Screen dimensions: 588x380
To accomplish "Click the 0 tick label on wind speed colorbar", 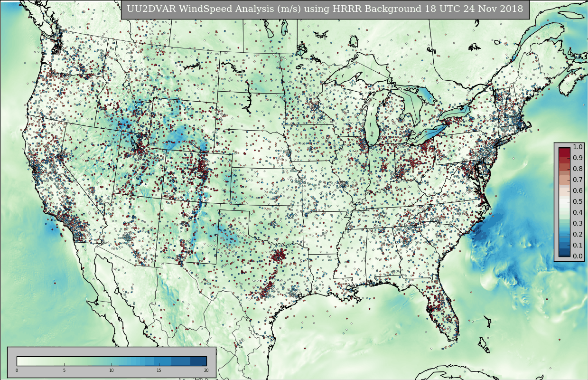I will coord(17,370).
